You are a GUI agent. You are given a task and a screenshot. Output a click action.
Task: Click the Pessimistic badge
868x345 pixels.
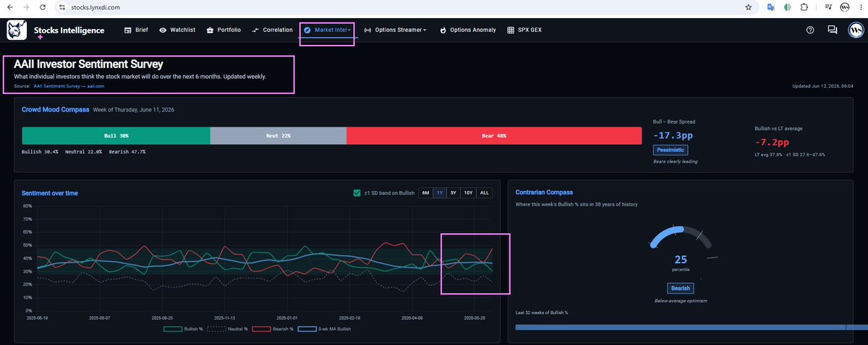[671, 150]
